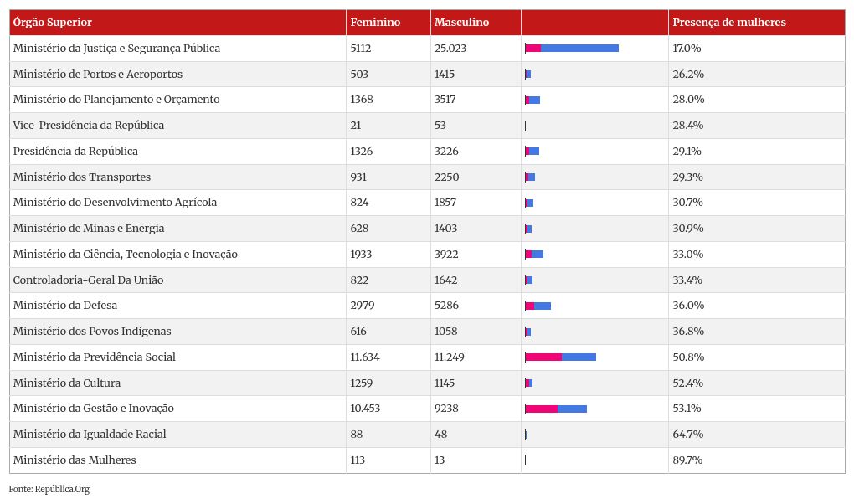Click the Vice-Presidência da República row name

[x=89, y=126]
